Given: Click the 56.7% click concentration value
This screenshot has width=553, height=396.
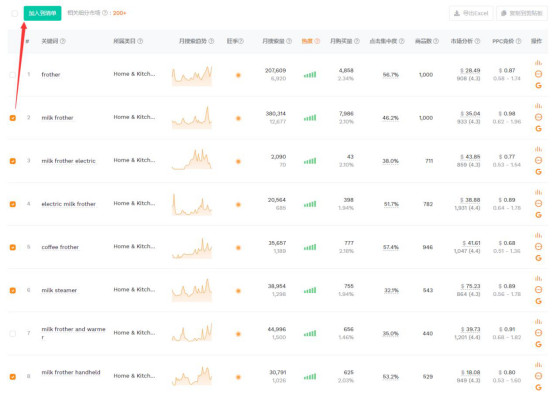Looking at the screenshot, I should [390, 74].
